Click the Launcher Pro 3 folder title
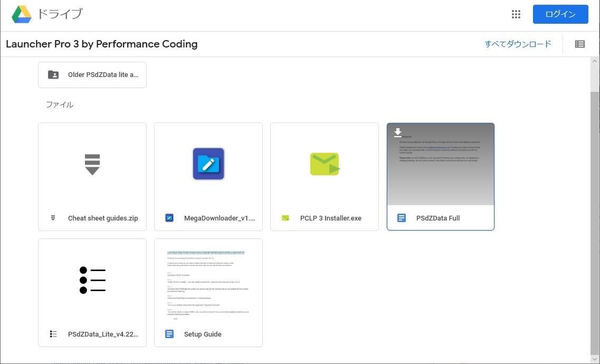 102,44
